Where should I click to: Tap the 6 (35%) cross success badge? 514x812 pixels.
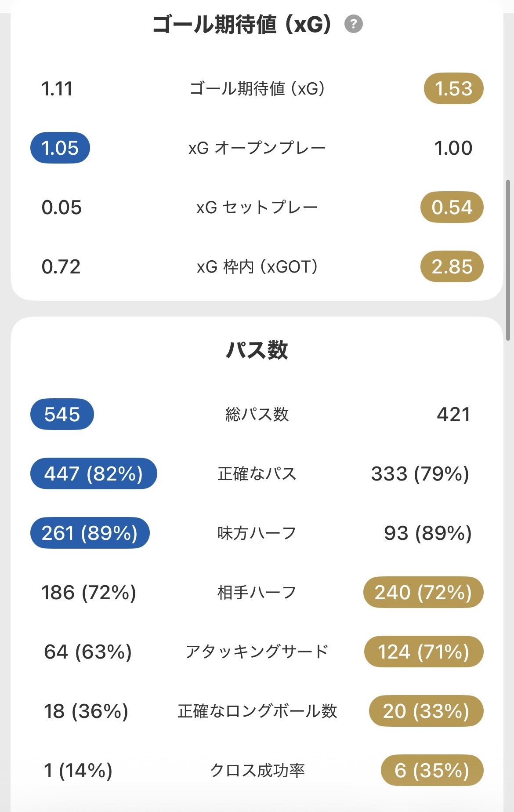point(432,770)
